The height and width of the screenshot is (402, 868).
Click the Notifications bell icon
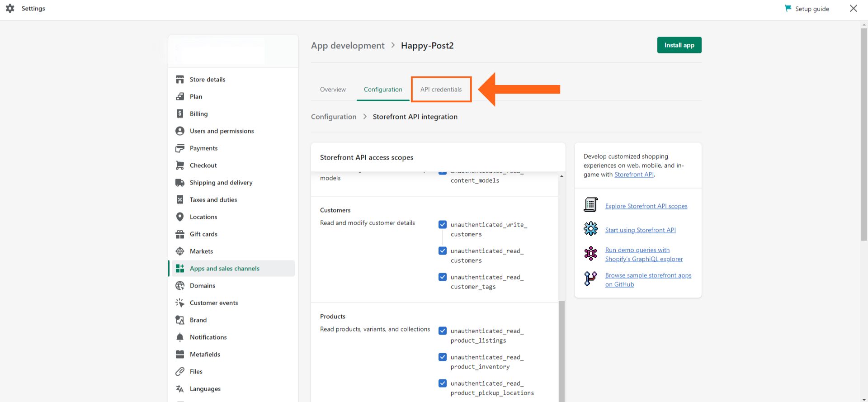[180, 337]
